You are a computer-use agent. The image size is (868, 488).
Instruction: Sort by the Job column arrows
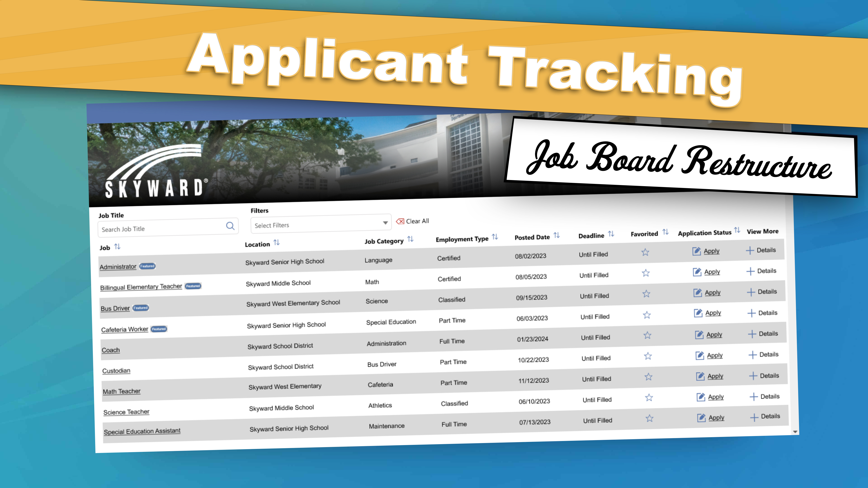point(117,246)
